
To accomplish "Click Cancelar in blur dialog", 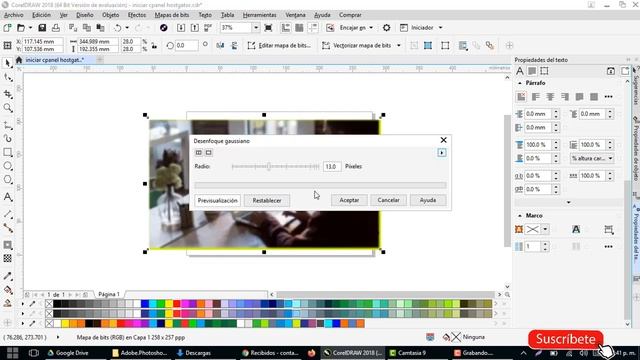I will (x=389, y=200).
